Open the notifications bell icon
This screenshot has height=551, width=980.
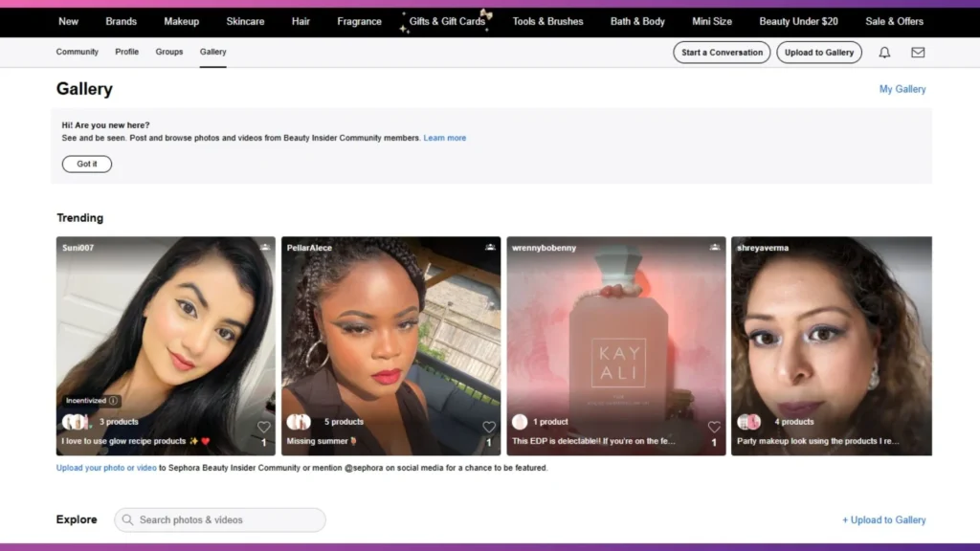(884, 53)
